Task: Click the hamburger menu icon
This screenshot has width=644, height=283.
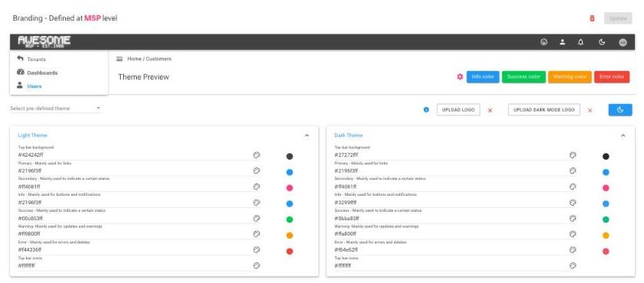Action: pyautogui.click(x=119, y=59)
